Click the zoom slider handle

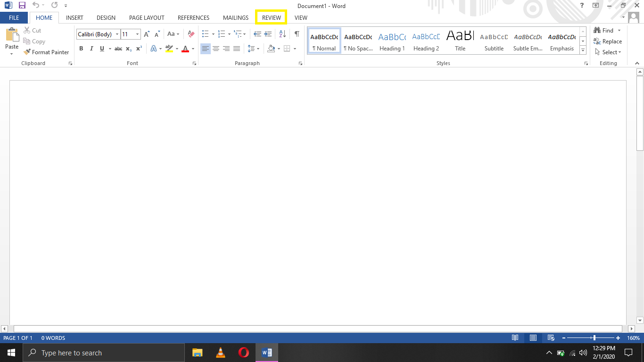594,338
